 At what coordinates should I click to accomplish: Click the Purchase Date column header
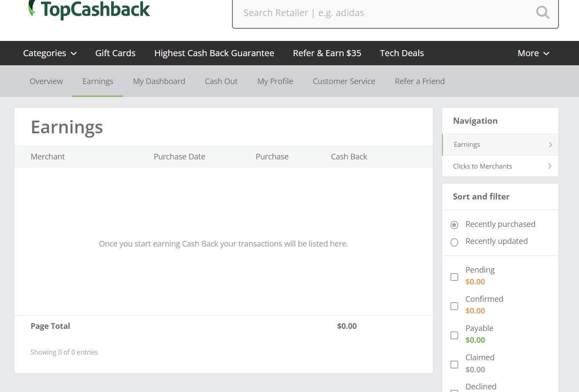[179, 156]
